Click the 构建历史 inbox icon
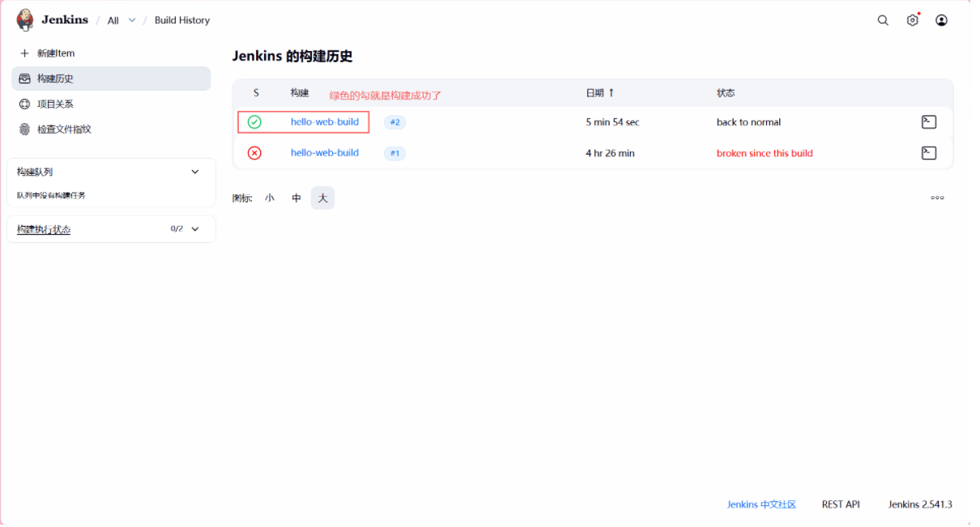This screenshot has height=527, width=980. pyautogui.click(x=24, y=79)
